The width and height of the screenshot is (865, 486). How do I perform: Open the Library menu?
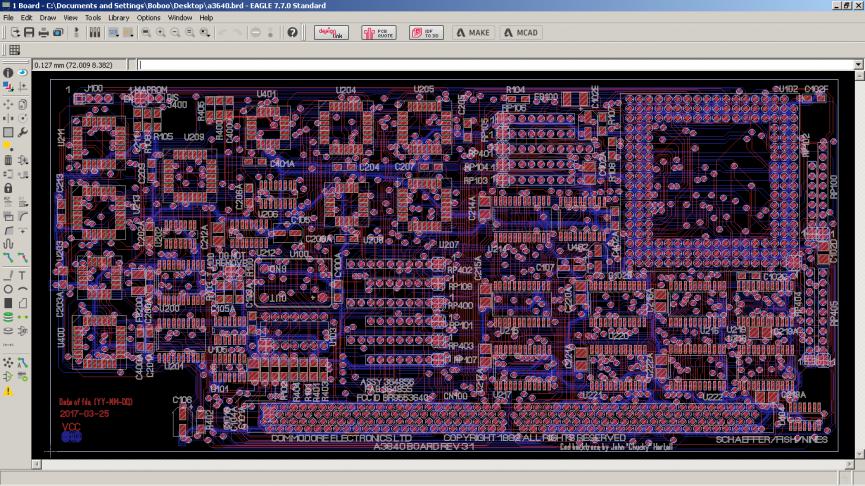119,18
